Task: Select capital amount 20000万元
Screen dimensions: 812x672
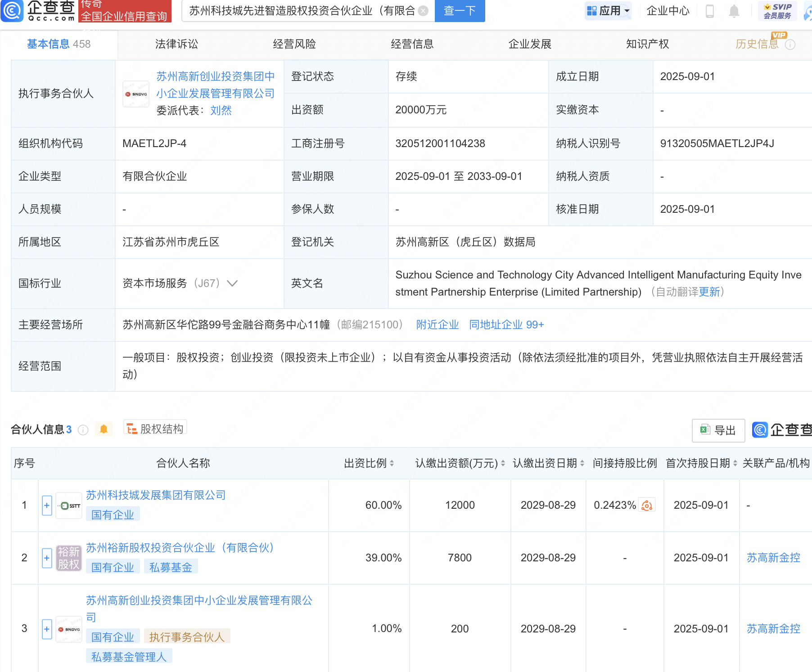Action: pyautogui.click(x=421, y=110)
